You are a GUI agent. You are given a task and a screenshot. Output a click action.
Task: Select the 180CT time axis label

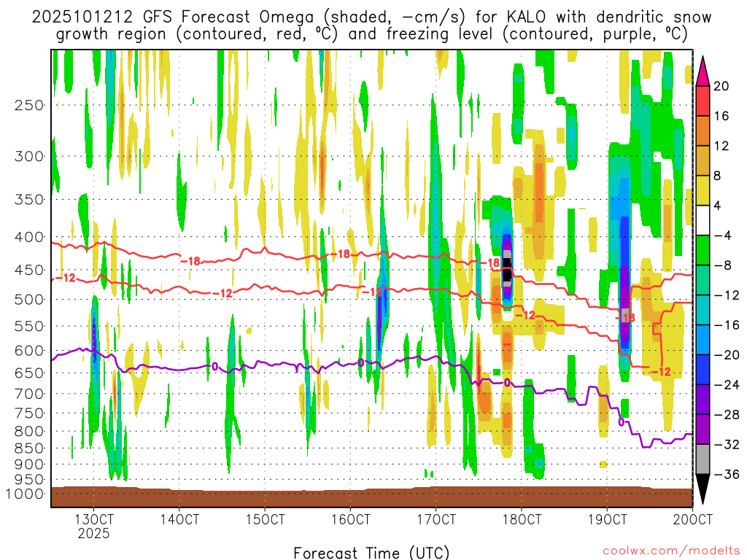click(x=521, y=518)
